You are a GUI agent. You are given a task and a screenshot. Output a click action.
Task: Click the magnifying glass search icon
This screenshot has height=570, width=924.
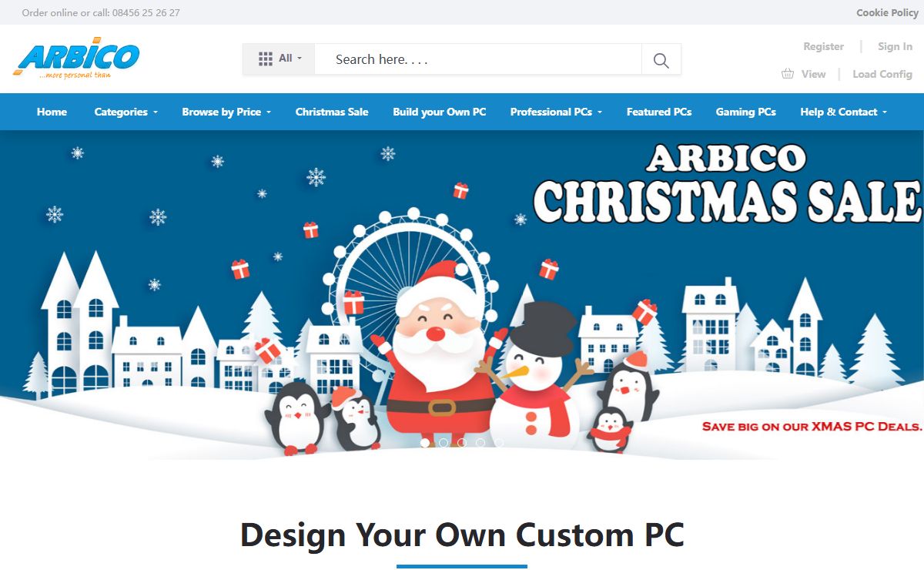pyautogui.click(x=661, y=59)
